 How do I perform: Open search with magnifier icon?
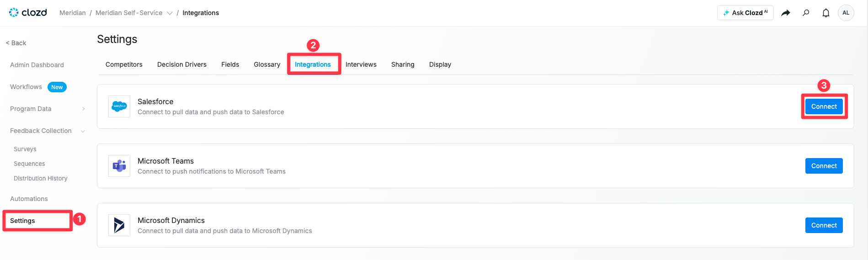[x=806, y=13]
